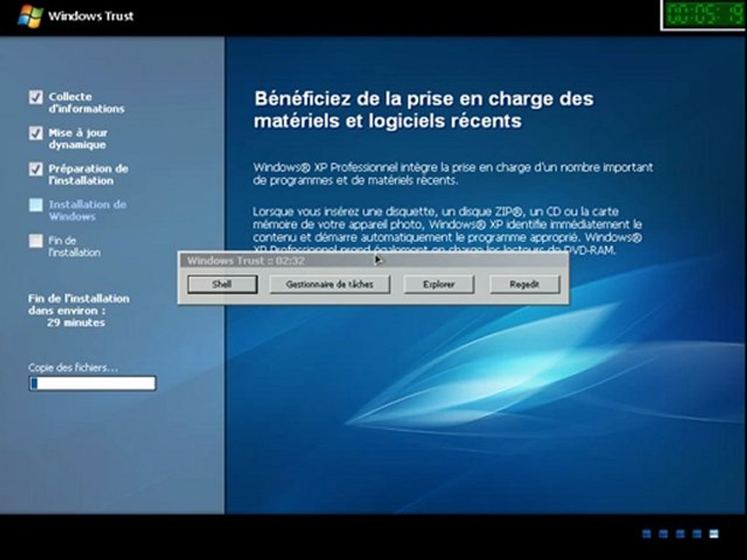Click the middle slide indicator square
Screen dimensions: 747x560
tap(680, 534)
